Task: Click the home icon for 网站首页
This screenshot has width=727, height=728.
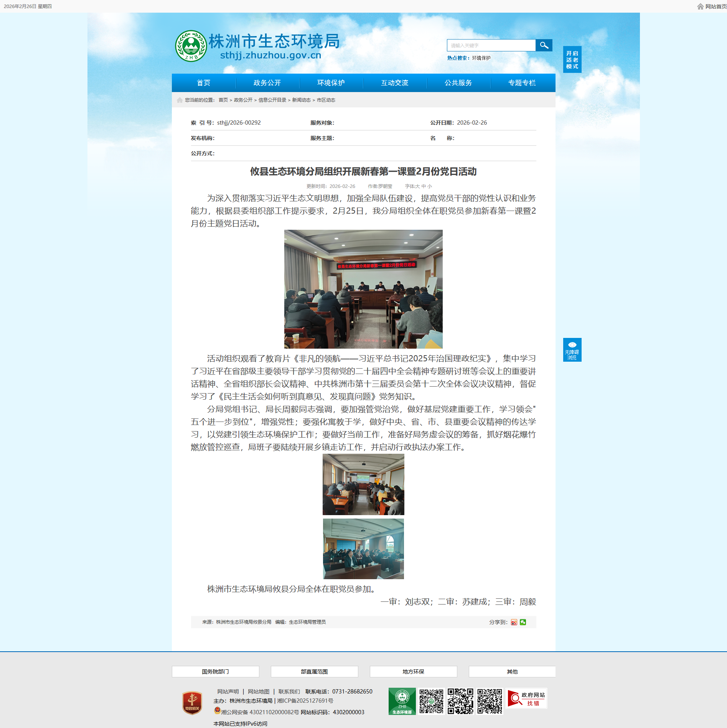Action: point(700,7)
